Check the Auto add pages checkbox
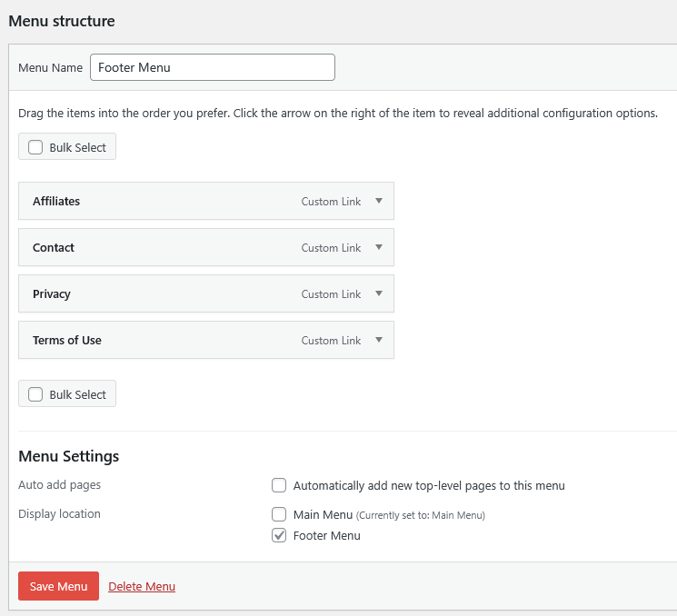Viewport: 677px width, 616px height. [x=279, y=485]
